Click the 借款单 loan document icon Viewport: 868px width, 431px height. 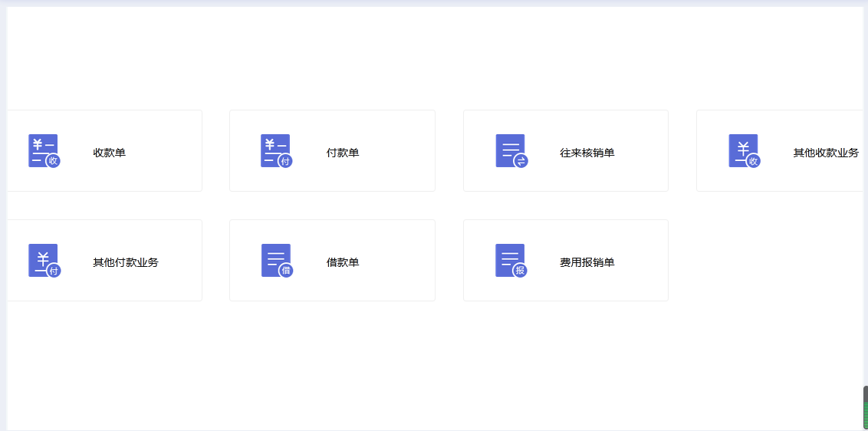276,261
